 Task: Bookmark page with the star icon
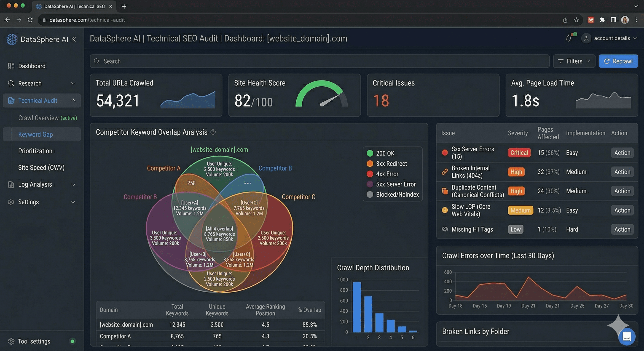coord(576,20)
